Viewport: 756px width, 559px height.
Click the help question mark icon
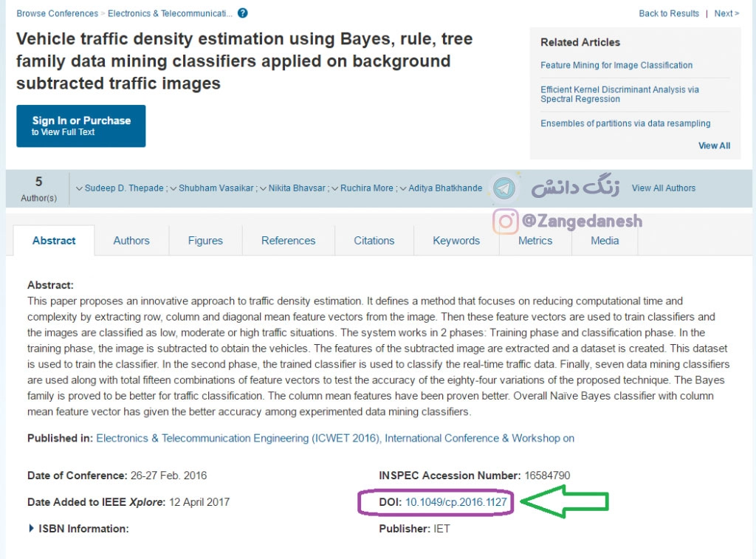(x=243, y=13)
